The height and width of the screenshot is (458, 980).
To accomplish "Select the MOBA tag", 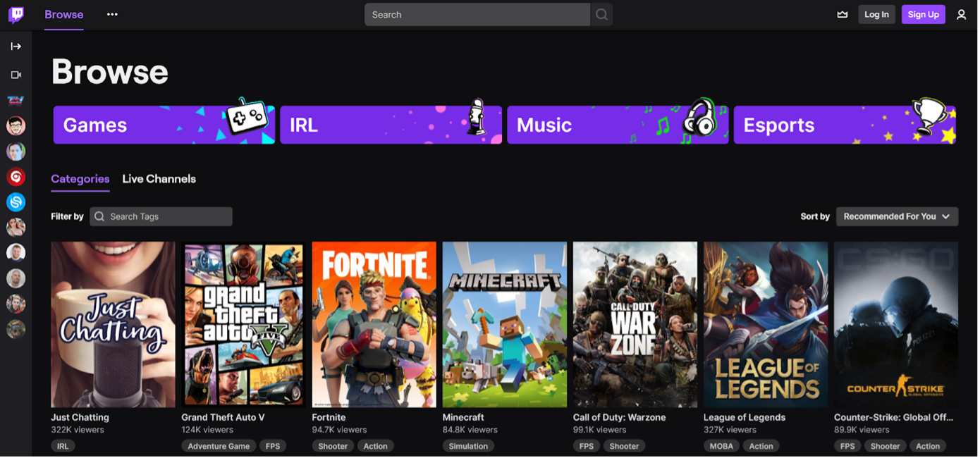I will coord(722,447).
